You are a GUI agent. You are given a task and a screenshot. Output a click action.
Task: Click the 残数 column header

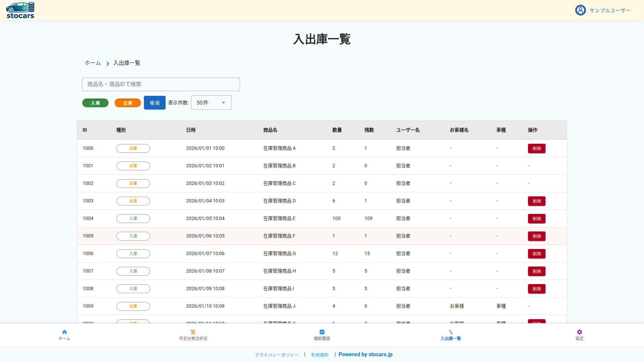(369, 130)
